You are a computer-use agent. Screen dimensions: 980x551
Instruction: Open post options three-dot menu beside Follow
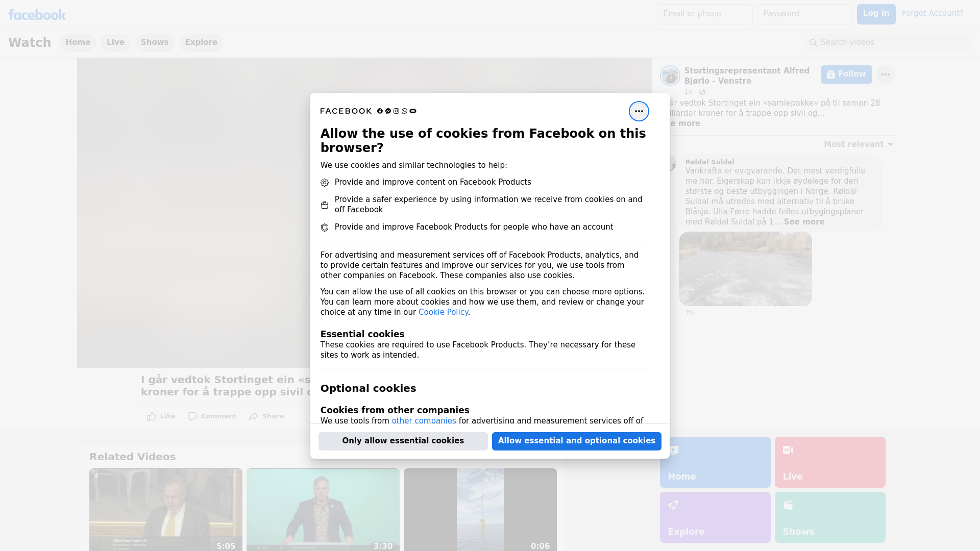(886, 74)
